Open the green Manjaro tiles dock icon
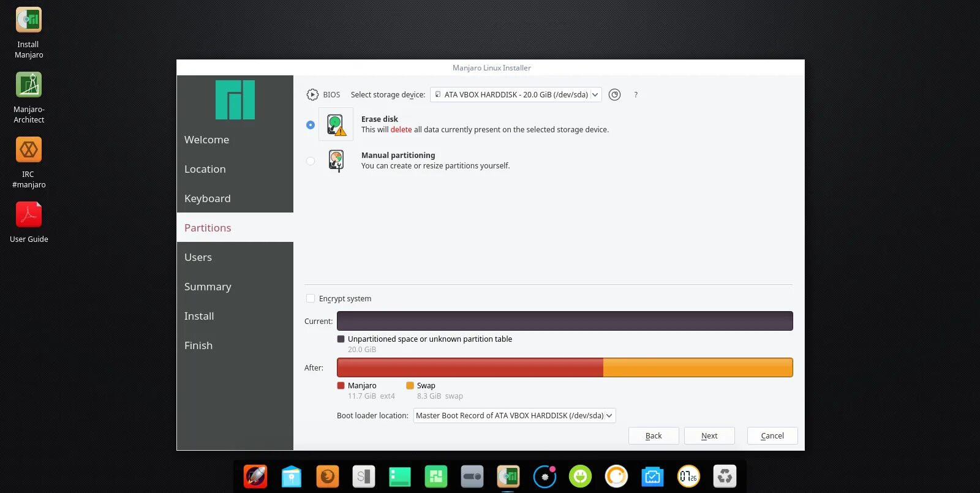The image size is (980, 493). (436, 476)
